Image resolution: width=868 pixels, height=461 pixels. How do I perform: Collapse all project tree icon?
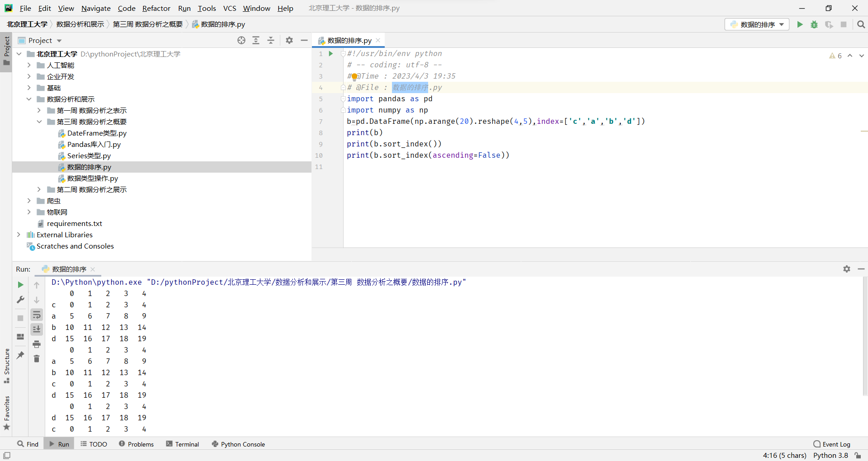271,40
